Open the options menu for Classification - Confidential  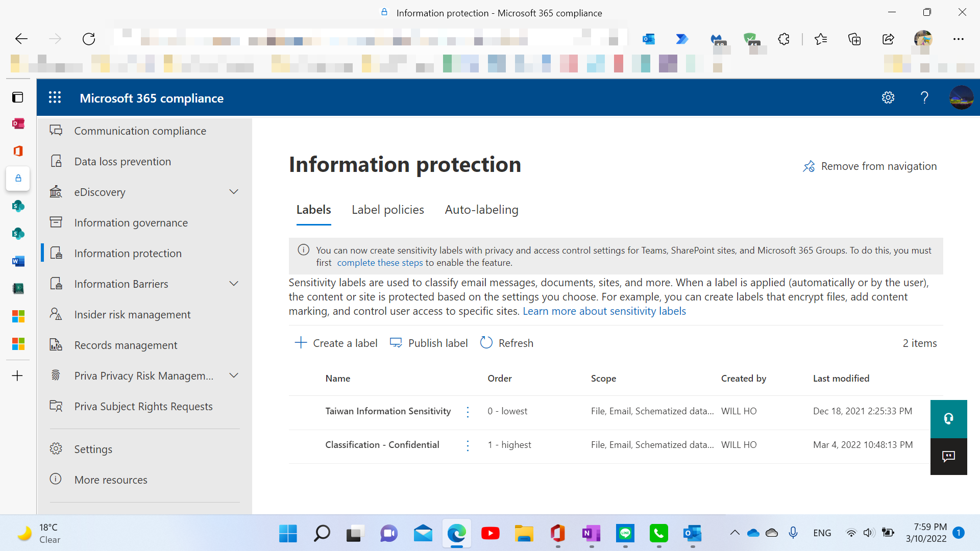point(468,445)
